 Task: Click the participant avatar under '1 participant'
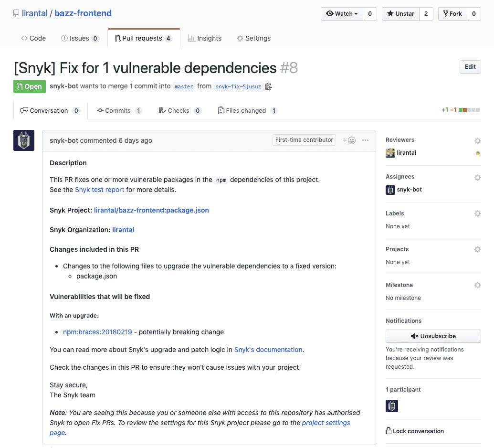click(391, 406)
